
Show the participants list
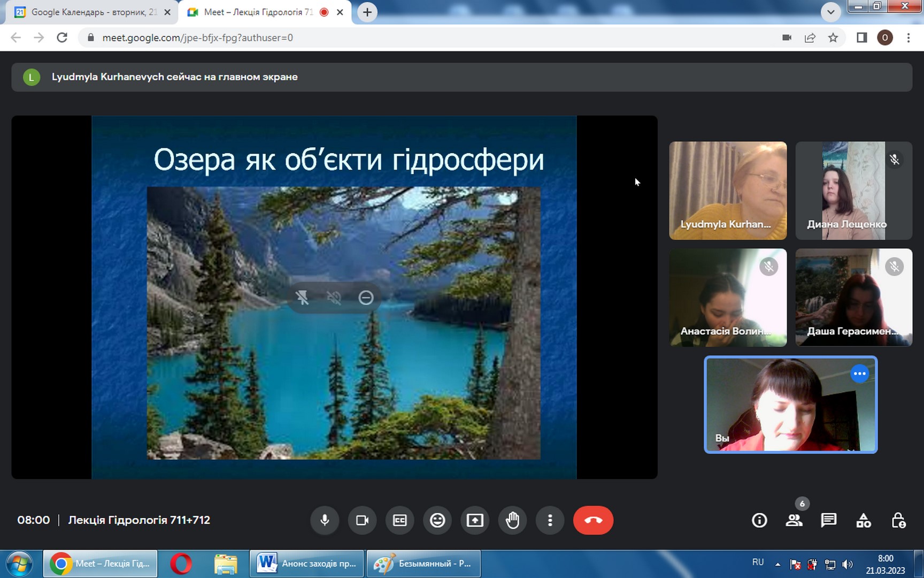click(794, 520)
